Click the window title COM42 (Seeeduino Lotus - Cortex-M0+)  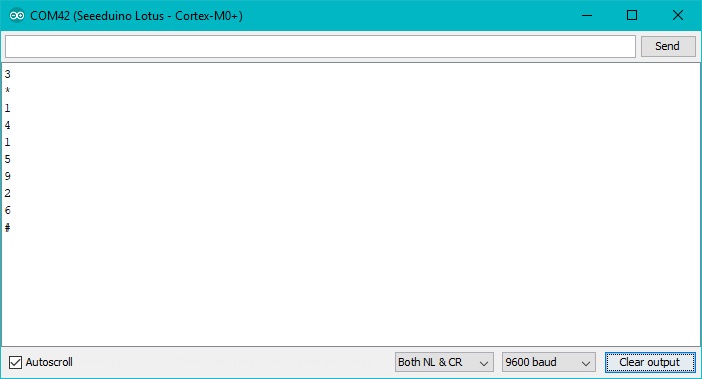tap(137, 16)
